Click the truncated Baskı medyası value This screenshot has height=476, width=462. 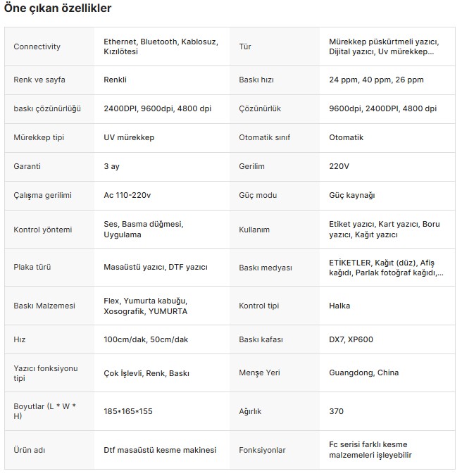386,268
